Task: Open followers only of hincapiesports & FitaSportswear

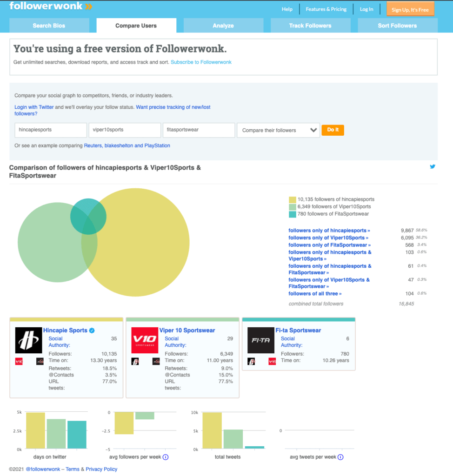Action: [330, 269]
